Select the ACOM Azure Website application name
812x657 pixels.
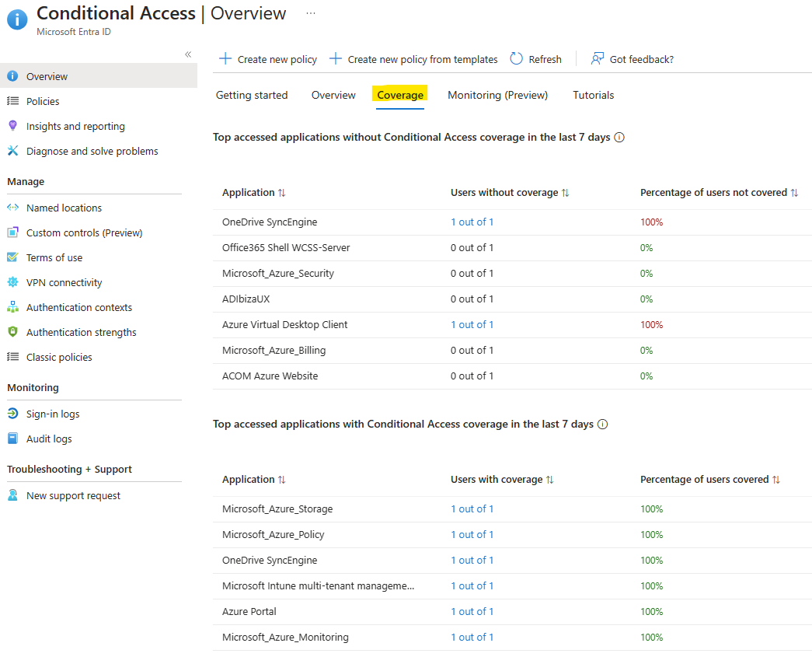(270, 376)
